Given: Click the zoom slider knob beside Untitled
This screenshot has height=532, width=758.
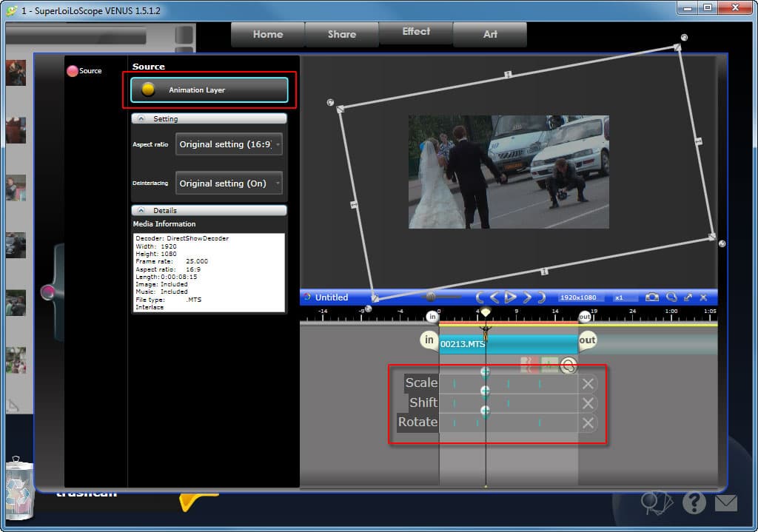Looking at the screenshot, I should (431, 297).
